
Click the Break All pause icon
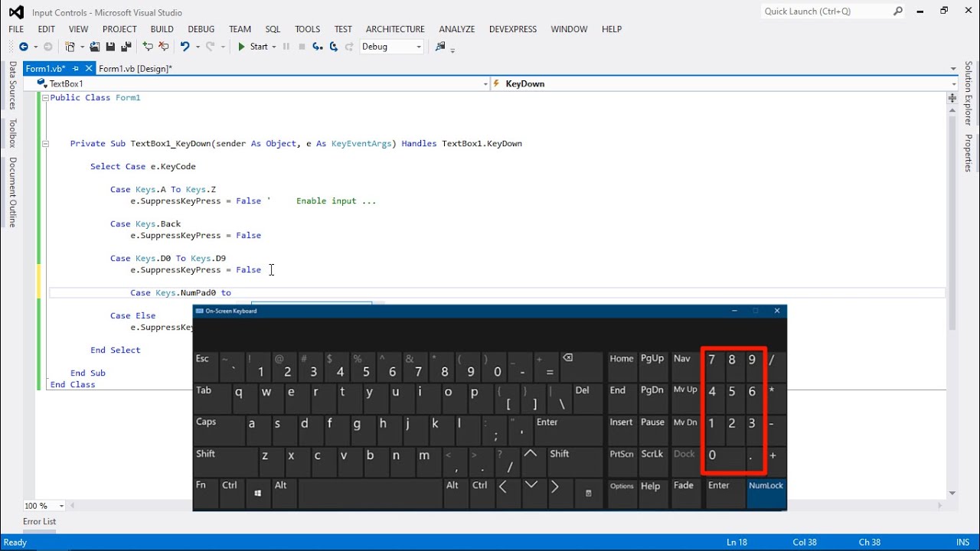[286, 47]
